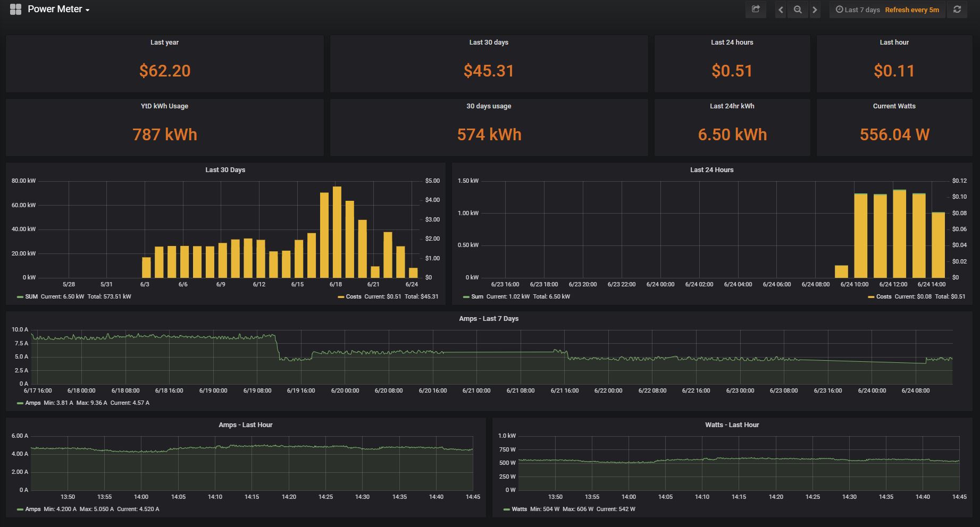Open the Last 30 Days panel title menu
This screenshot has height=527, width=980.
[225, 169]
